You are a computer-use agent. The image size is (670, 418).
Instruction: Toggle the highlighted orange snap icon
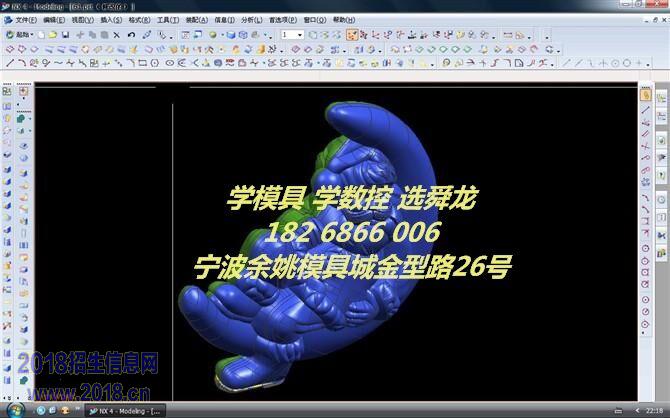[x=352, y=35]
